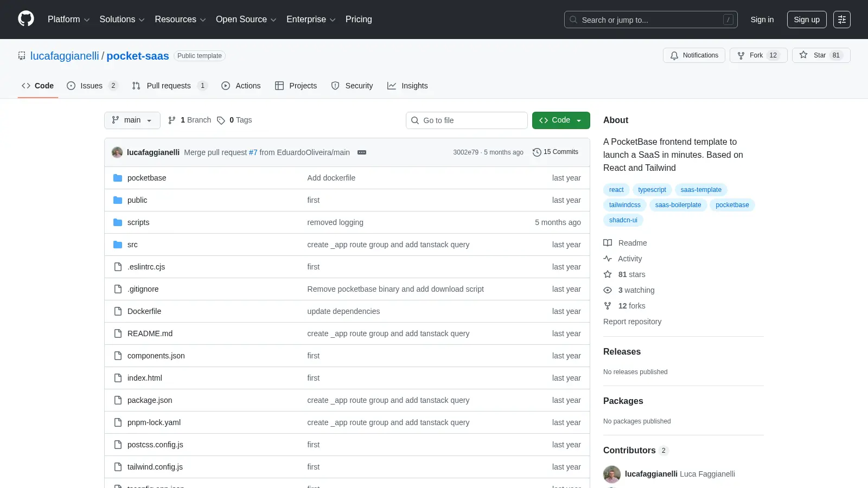Screen dimensions: 868x488
Task: Click the pocketbase folder icon
Action: pos(118,178)
